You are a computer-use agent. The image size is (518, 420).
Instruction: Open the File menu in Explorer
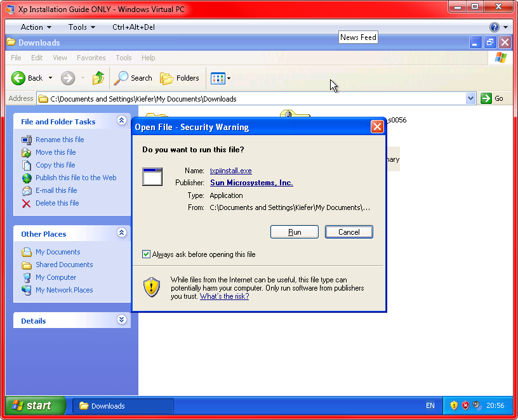click(16, 58)
